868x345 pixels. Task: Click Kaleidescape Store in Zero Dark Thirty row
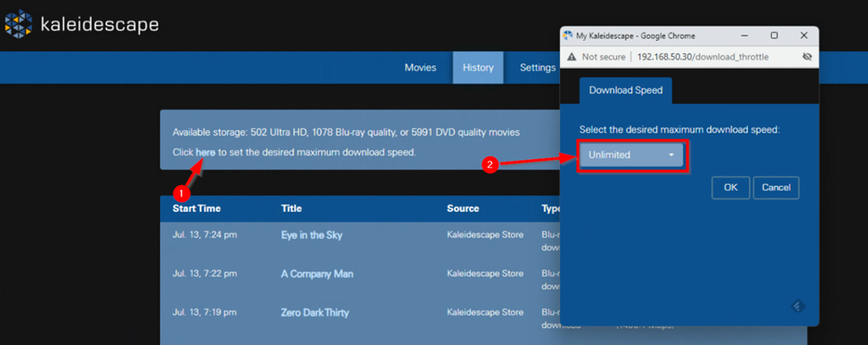(x=485, y=312)
